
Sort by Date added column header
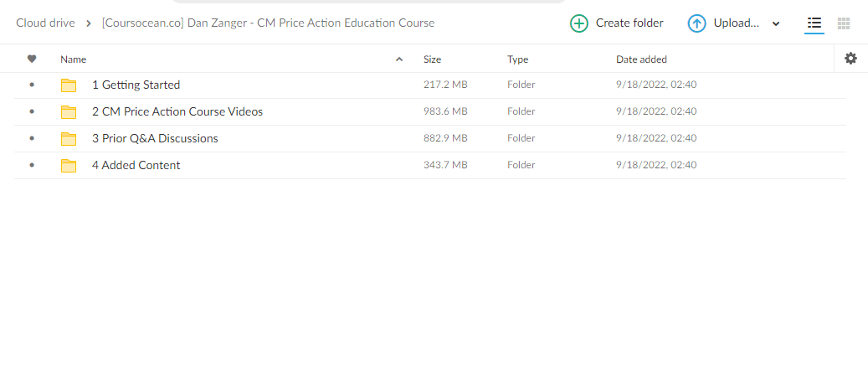click(x=642, y=59)
